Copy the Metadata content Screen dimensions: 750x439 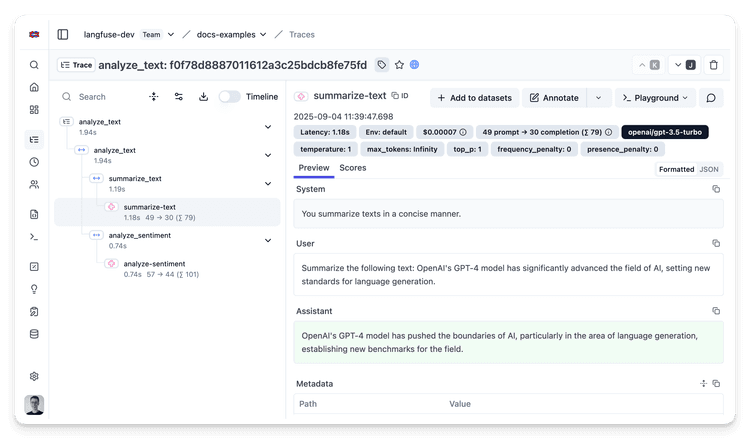(716, 384)
